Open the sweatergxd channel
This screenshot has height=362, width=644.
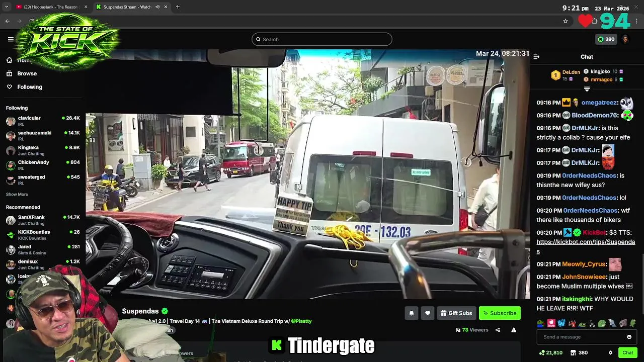click(43, 179)
